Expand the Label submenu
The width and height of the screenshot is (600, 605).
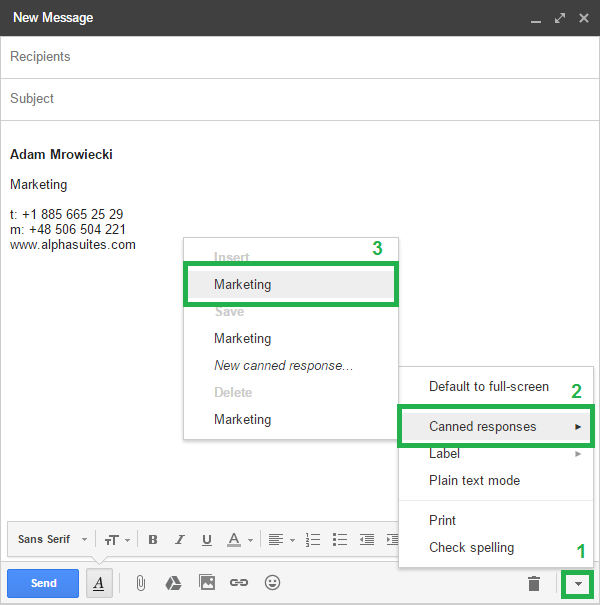pyautogui.click(x=496, y=454)
